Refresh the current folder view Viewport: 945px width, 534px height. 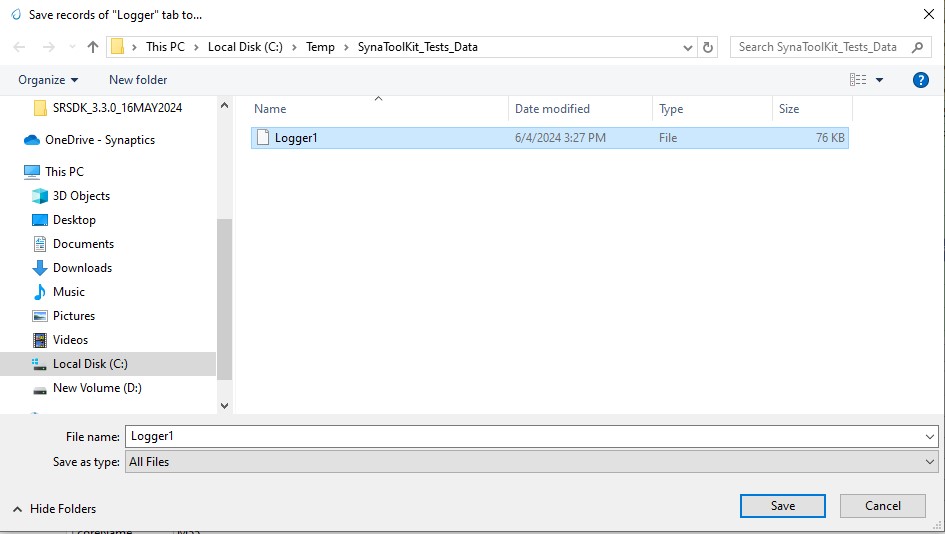(709, 47)
